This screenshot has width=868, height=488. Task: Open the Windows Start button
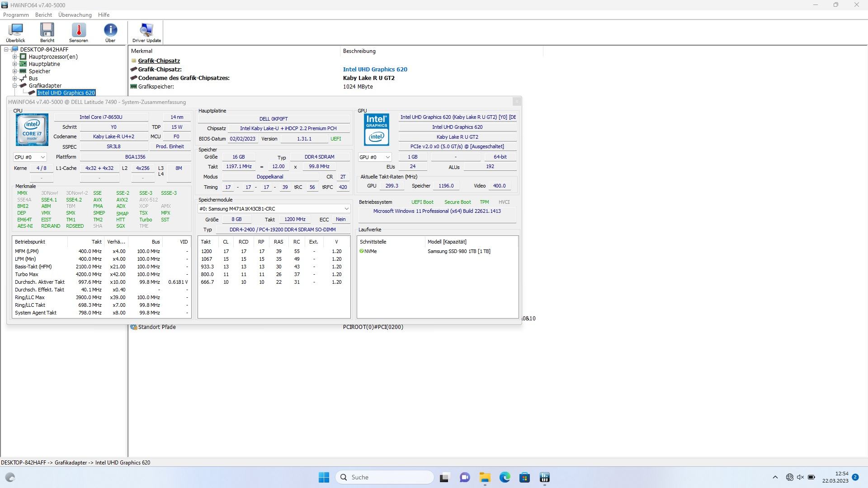click(x=324, y=478)
